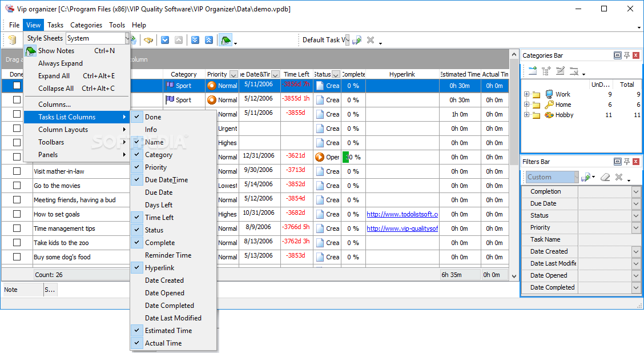
Task: Open the Custom filter combo box
Action: (x=553, y=177)
